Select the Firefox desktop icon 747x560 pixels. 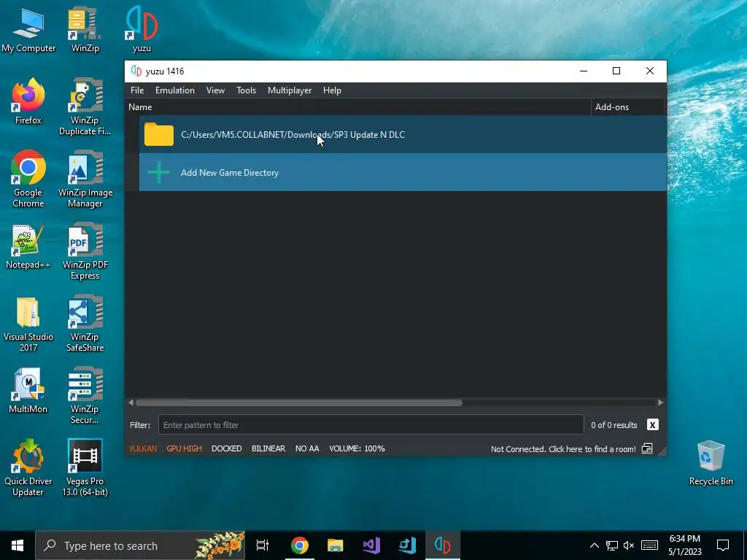click(x=28, y=101)
